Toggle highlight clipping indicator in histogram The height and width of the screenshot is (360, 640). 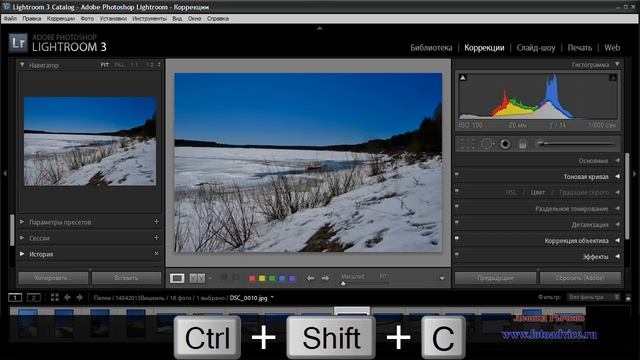coord(613,78)
